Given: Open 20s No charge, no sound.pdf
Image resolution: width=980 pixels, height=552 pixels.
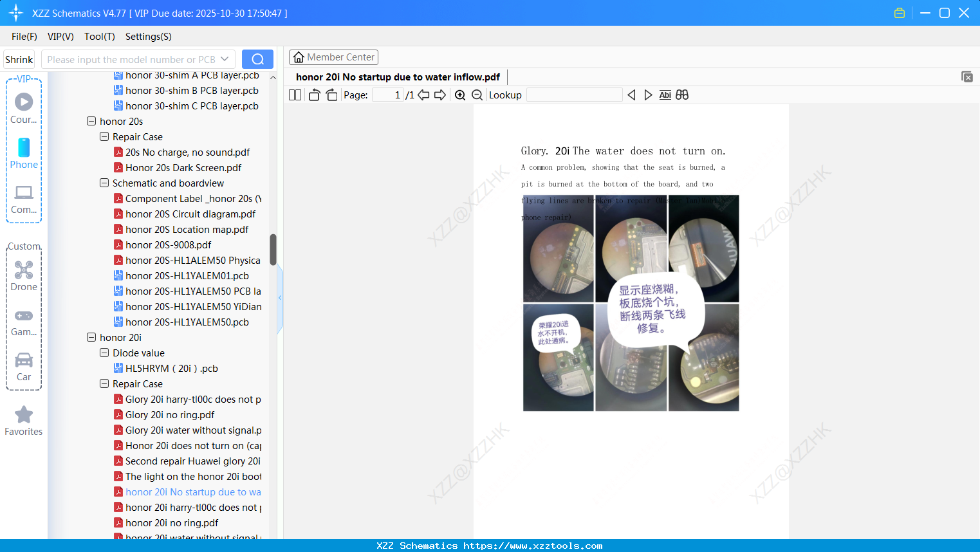Looking at the screenshot, I should pos(187,152).
